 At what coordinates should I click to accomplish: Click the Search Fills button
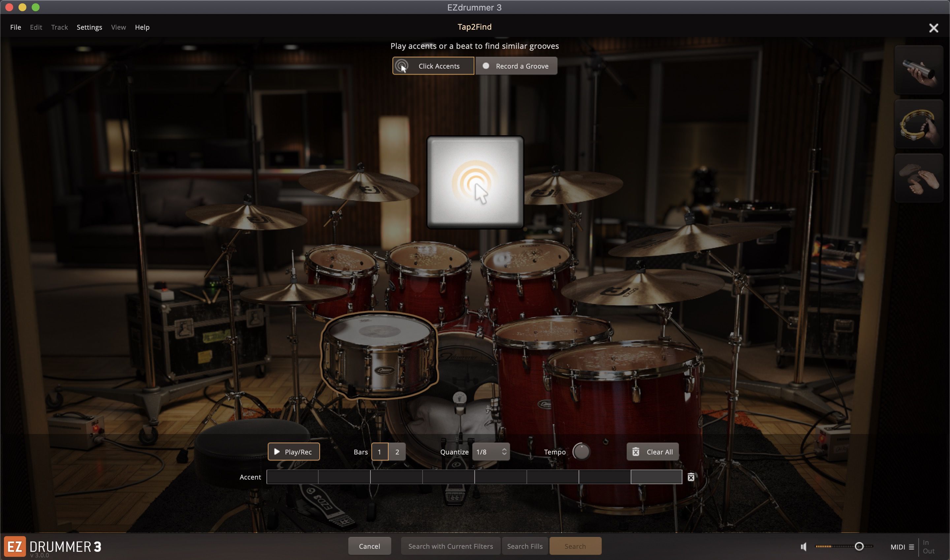pyautogui.click(x=524, y=546)
